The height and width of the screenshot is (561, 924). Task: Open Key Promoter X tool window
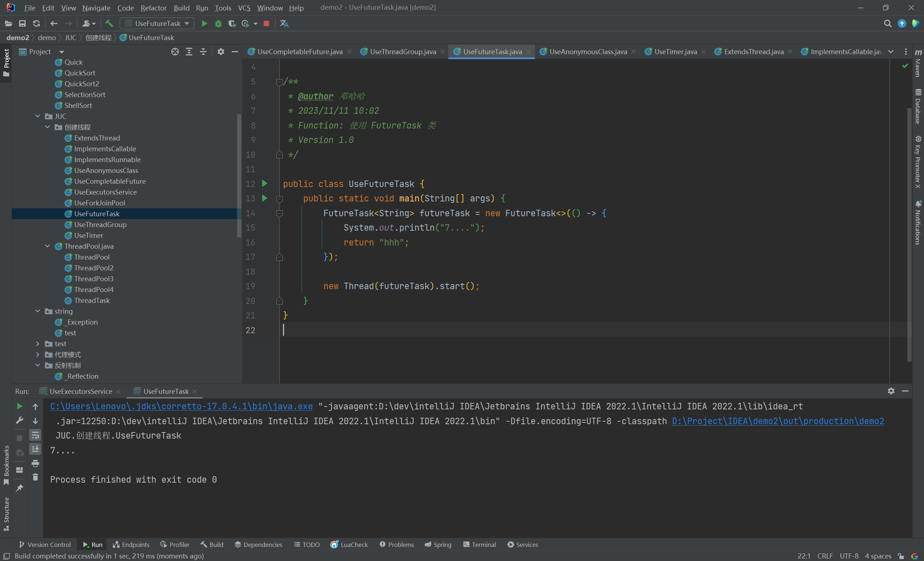[918, 162]
